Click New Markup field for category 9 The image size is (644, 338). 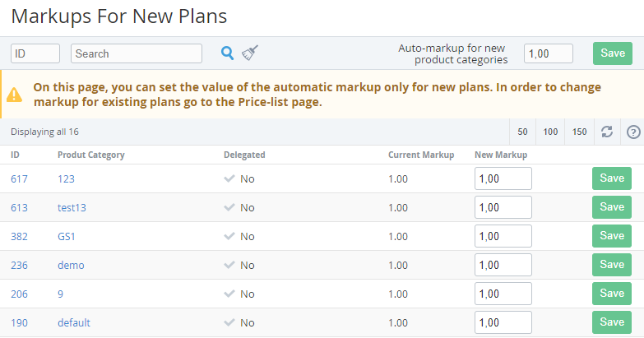503,294
